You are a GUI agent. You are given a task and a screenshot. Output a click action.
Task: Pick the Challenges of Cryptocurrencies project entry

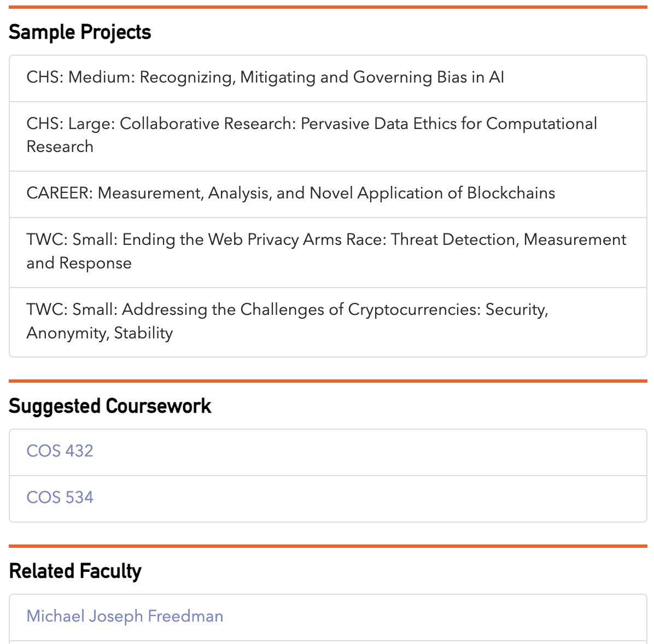tap(328, 322)
